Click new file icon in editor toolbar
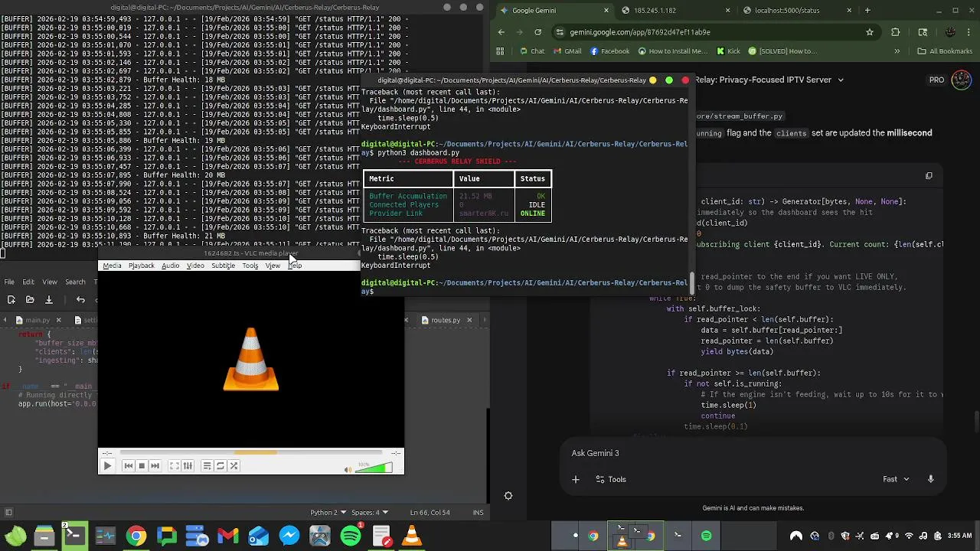980x551 pixels. (x=11, y=300)
